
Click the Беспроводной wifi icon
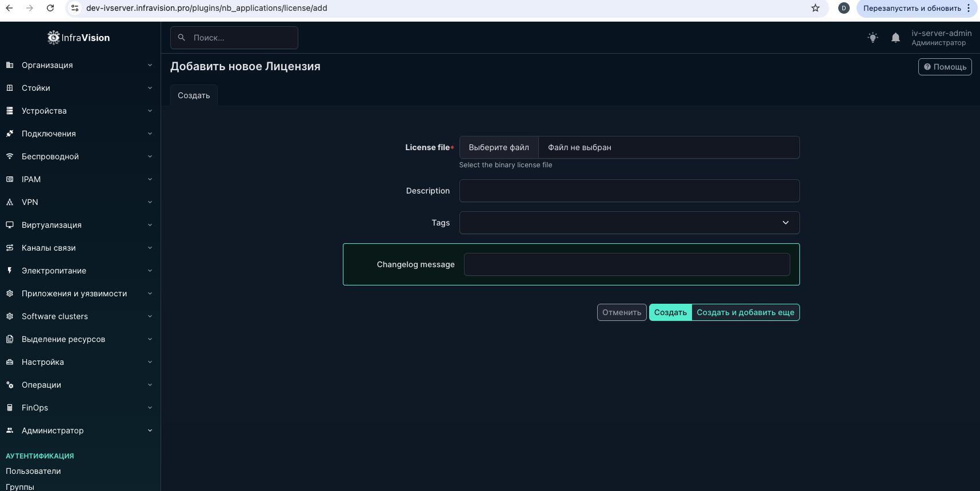[10, 156]
